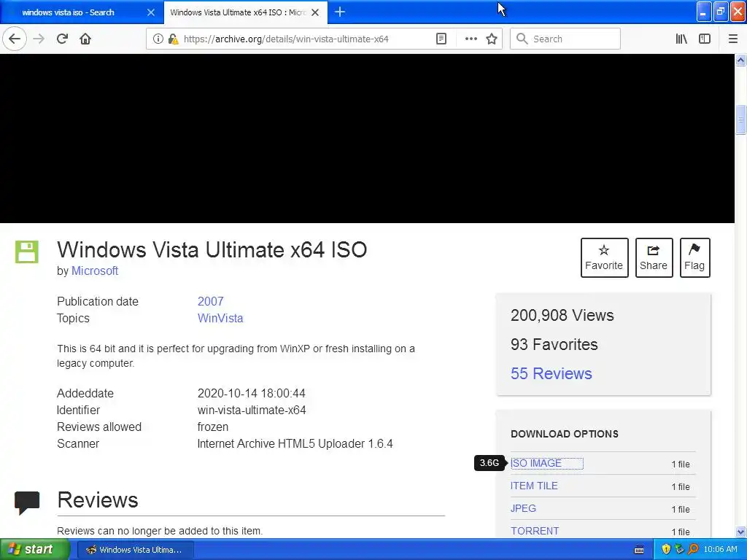The height and width of the screenshot is (560, 747).
Task: Click the safely remove hardware tray icon
Action: [679, 549]
